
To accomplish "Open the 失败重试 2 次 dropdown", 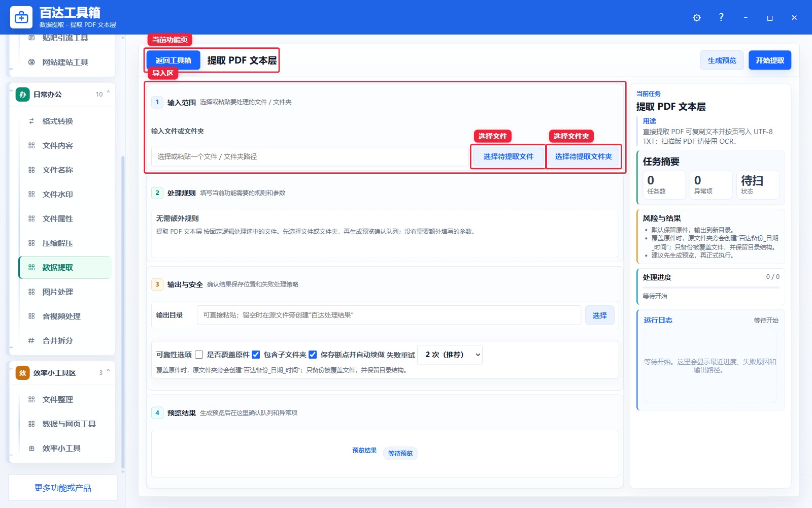I will [x=451, y=355].
